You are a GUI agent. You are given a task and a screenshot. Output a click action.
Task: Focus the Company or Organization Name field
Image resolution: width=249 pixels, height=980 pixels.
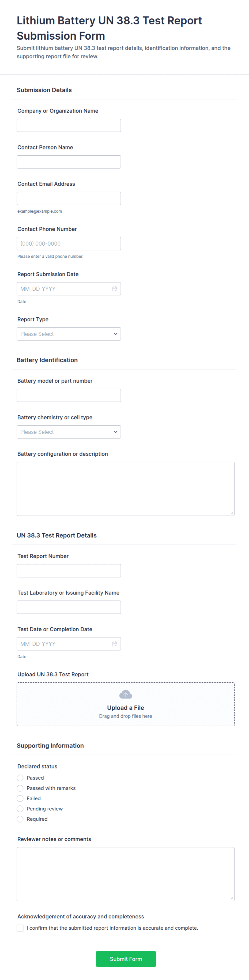point(69,125)
